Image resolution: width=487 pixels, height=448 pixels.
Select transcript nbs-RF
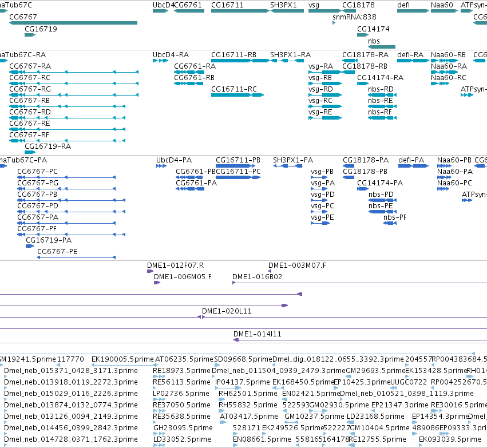[x=382, y=118]
